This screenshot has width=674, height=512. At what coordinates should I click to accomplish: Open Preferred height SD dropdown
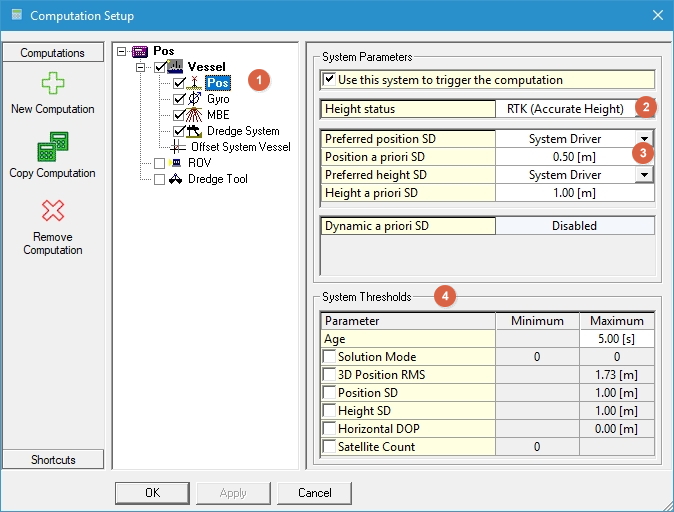pyautogui.click(x=645, y=175)
